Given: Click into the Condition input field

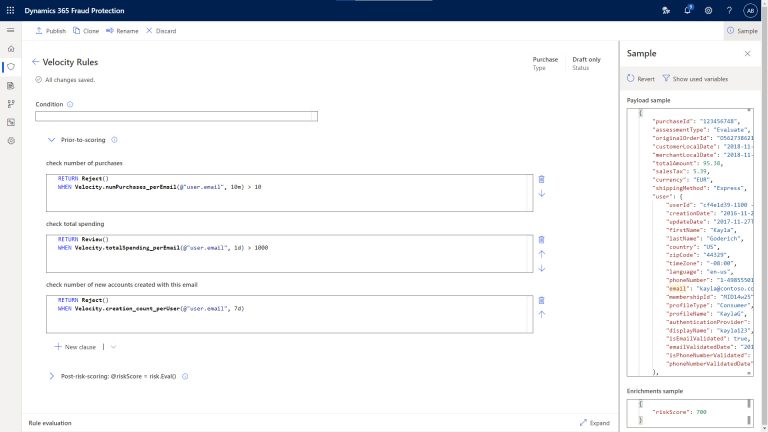Looking at the screenshot, I should 176,116.
